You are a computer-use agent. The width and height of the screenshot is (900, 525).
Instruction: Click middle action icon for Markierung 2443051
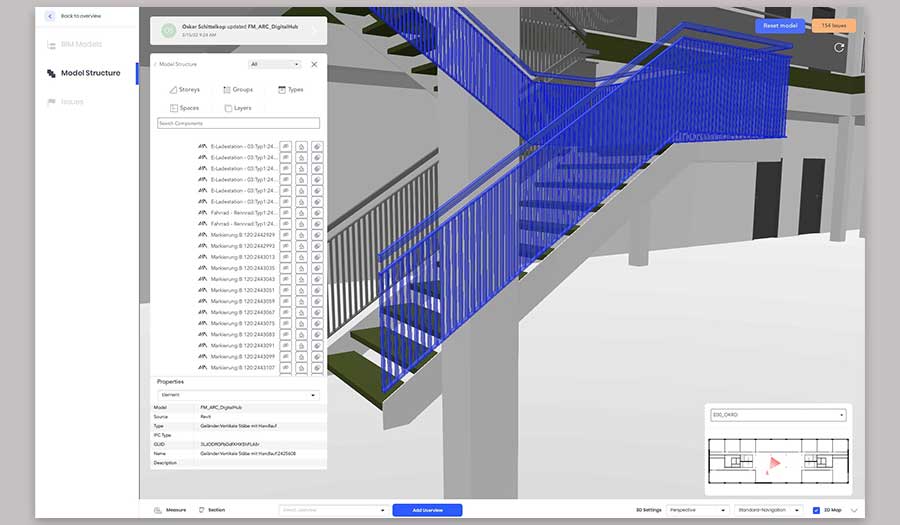(301, 290)
